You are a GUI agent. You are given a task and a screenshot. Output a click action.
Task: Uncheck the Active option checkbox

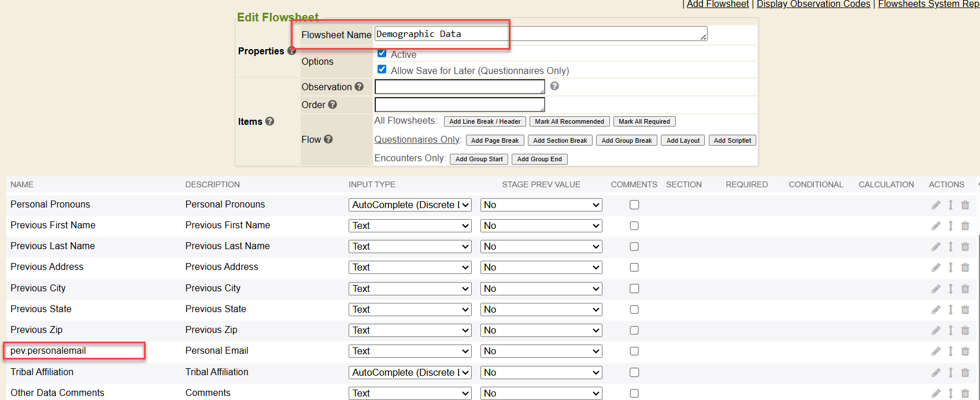382,54
